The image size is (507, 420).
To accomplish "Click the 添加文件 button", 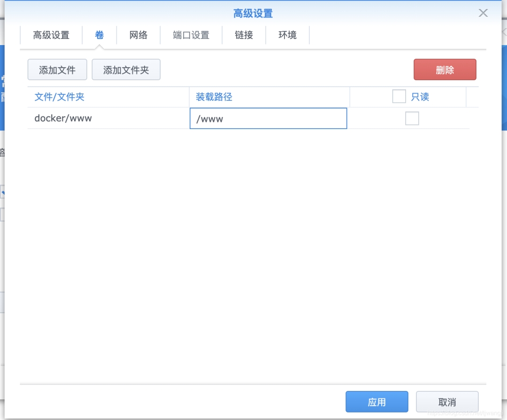I will tap(57, 69).
